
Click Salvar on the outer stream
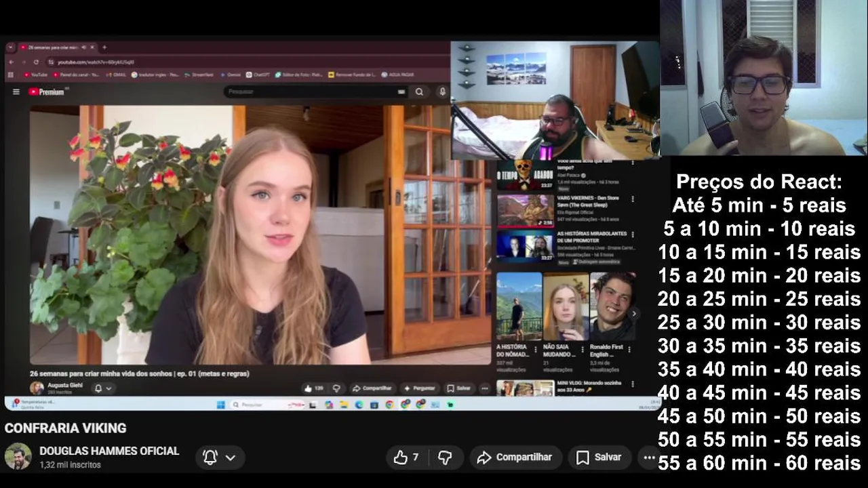pos(599,457)
